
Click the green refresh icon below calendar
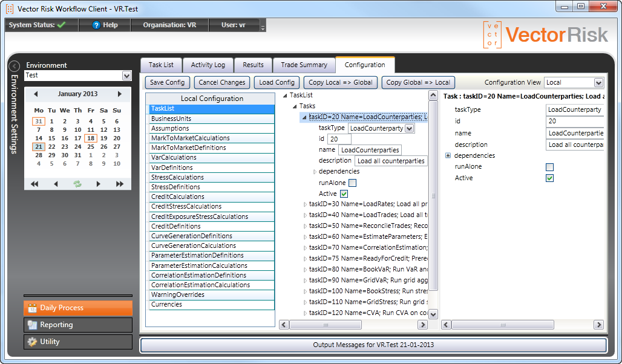(x=77, y=184)
